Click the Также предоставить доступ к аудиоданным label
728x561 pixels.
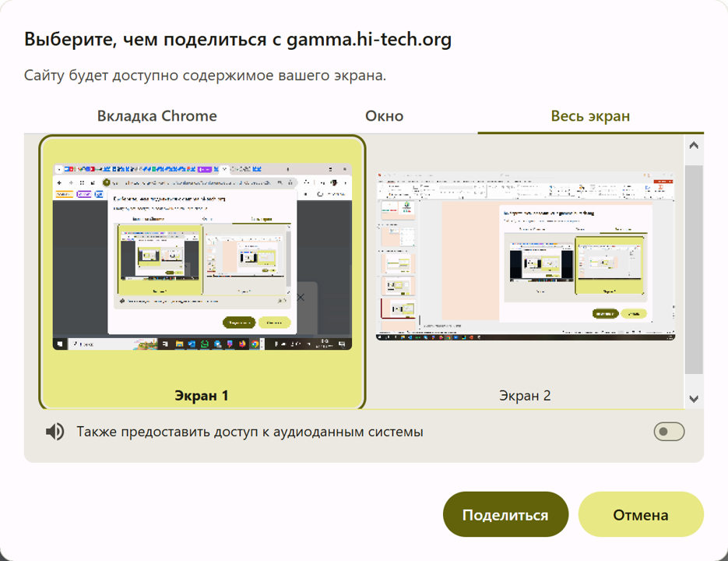coord(249,432)
